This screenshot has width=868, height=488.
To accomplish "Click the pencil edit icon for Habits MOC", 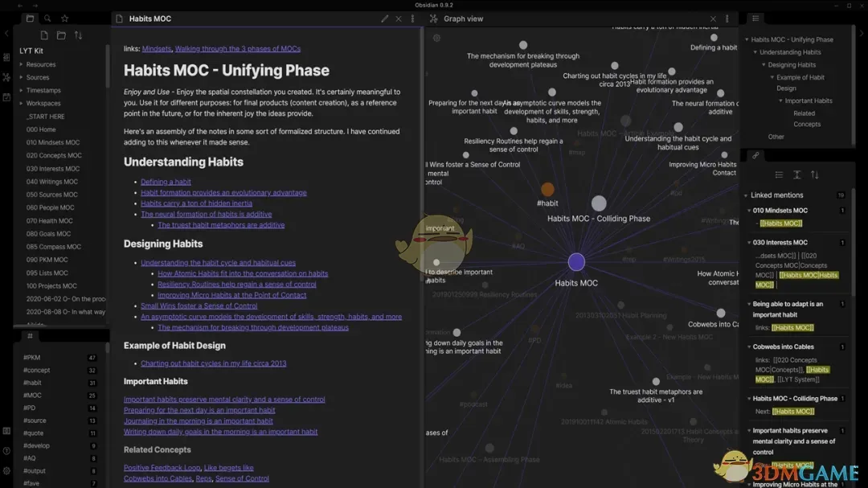I will [x=384, y=18].
